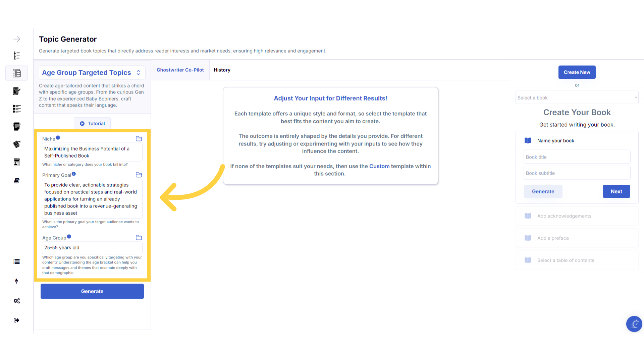
Task: Open the chat support bubble icon
Action: 634,324
